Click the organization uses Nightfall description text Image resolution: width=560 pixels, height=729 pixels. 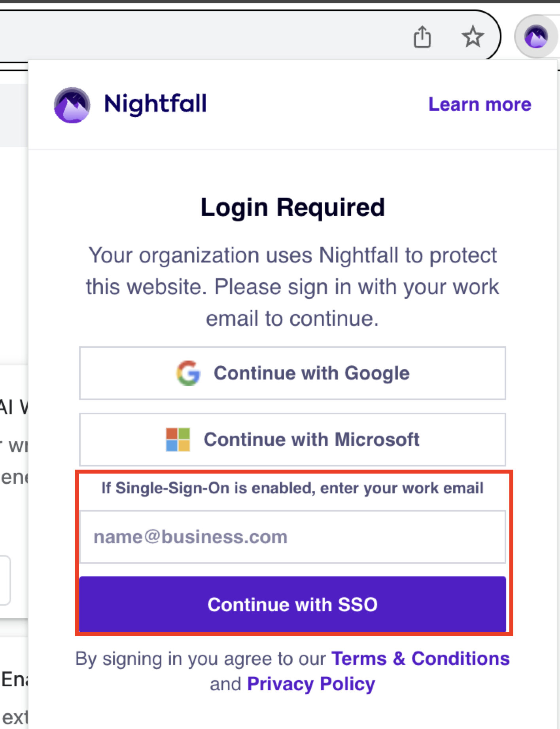click(x=293, y=287)
